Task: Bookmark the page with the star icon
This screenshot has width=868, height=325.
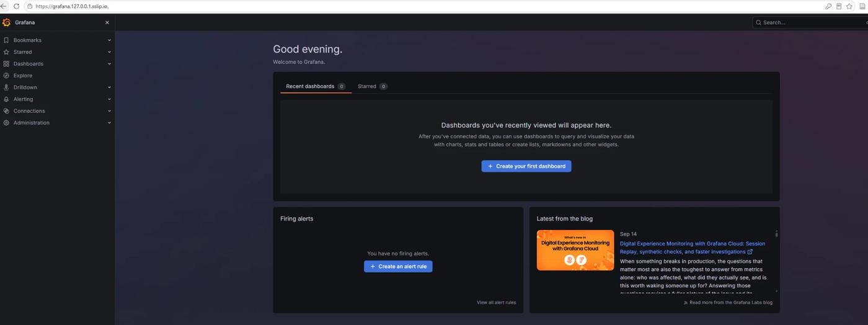Action: 849,6
